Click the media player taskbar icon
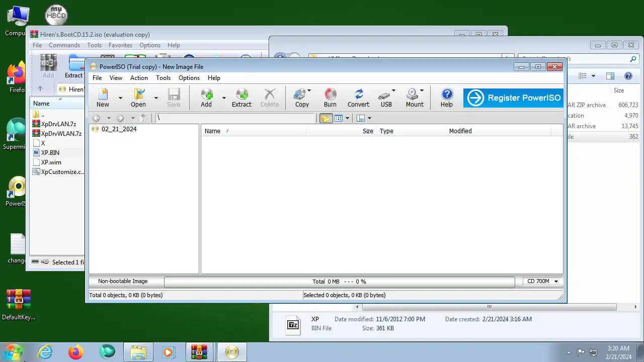This screenshot has width=644, height=362. click(168, 352)
